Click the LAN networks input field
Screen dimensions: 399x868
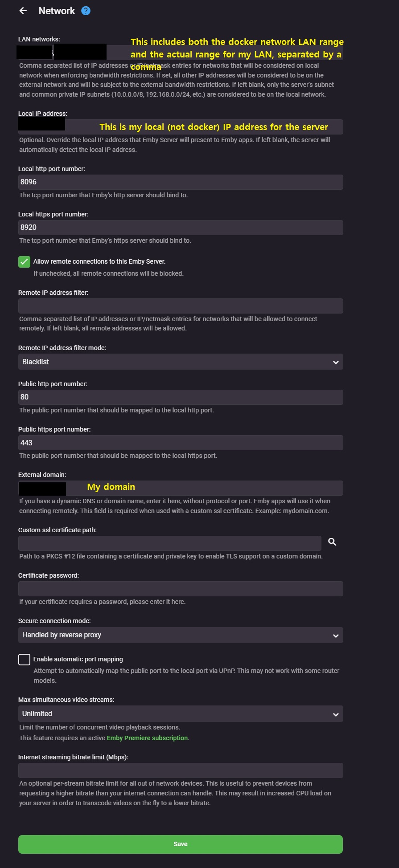click(x=181, y=53)
